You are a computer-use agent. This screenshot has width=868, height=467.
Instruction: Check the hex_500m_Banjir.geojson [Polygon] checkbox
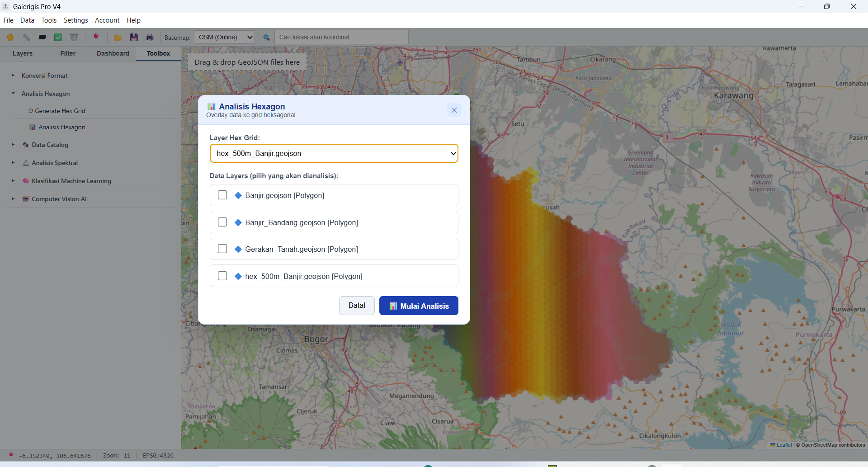tap(222, 276)
